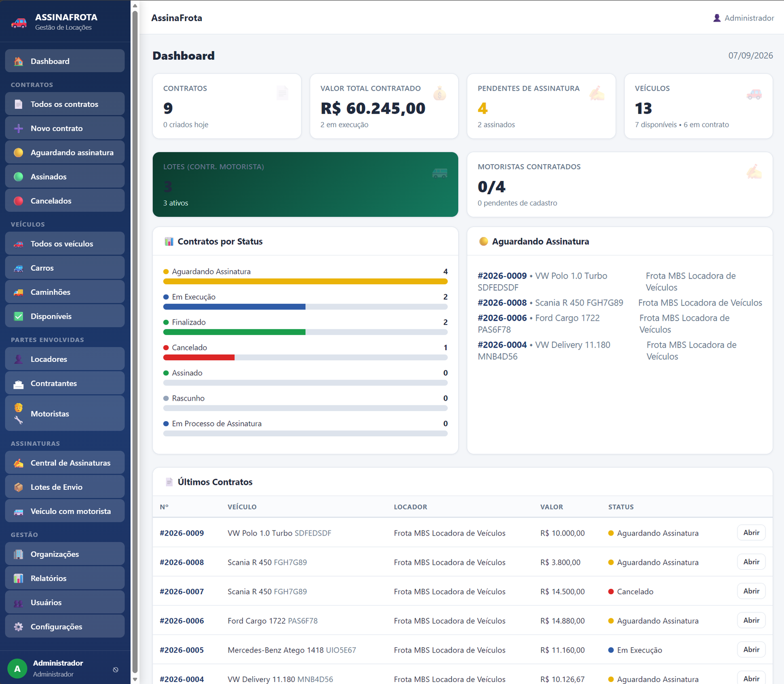Click logout icon next to Administrador profile
The height and width of the screenshot is (684, 784).
pos(116,669)
